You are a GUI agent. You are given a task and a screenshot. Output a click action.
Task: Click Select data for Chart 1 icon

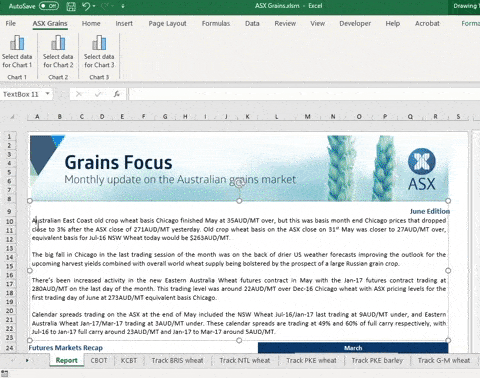pyautogui.click(x=17, y=43)
